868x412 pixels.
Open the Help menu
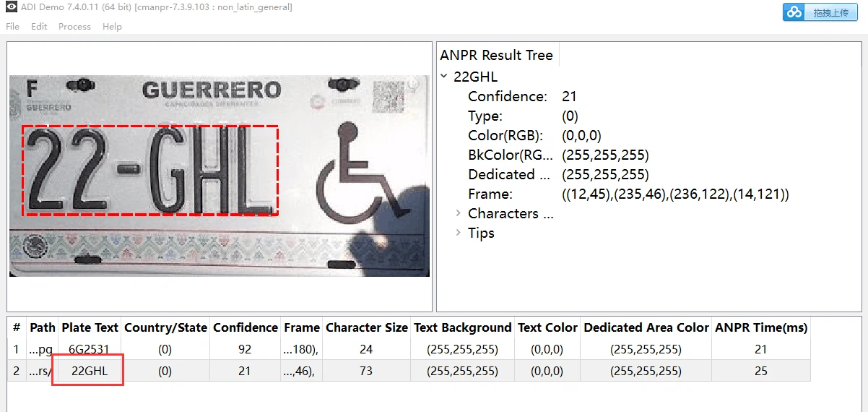point(112,27)
